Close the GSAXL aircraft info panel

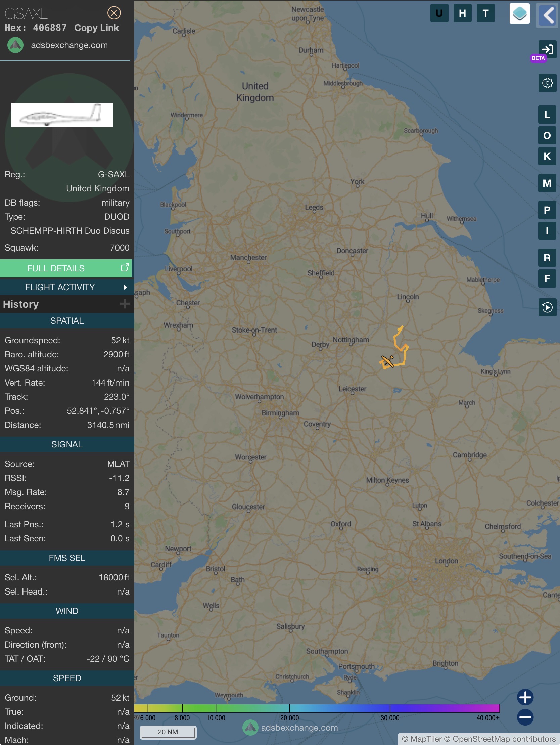pyautogui.click(x=114, y=13)
